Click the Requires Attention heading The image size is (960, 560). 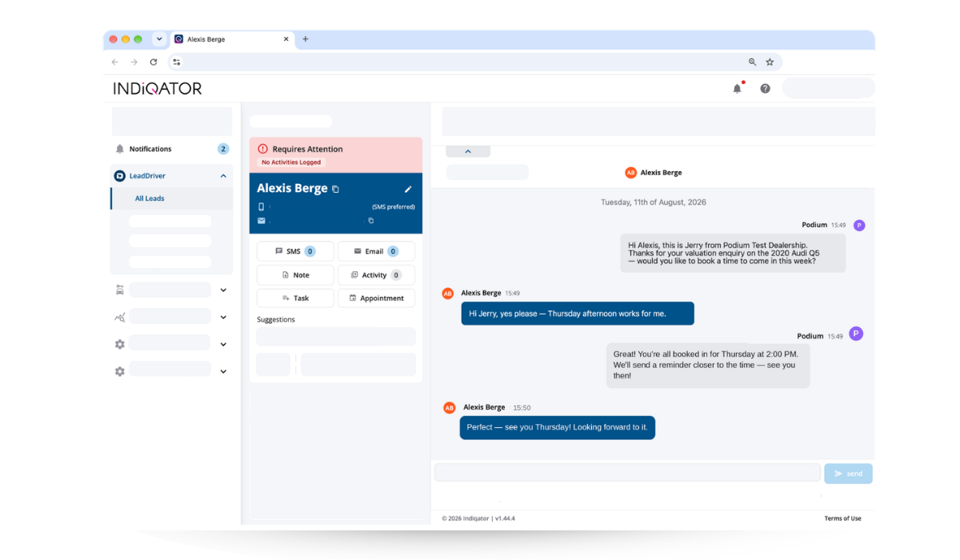tap(307, 149)
